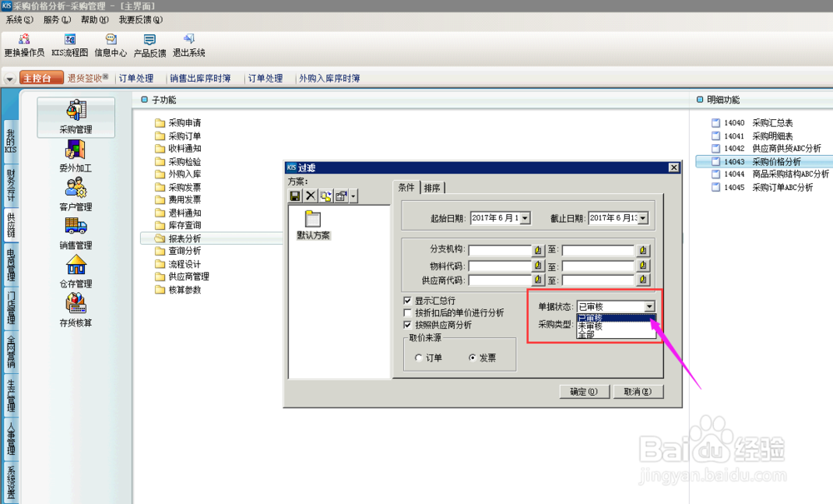833x504 pixels.
Task: Click the 取消 button
Action: (x=637, y=392)
